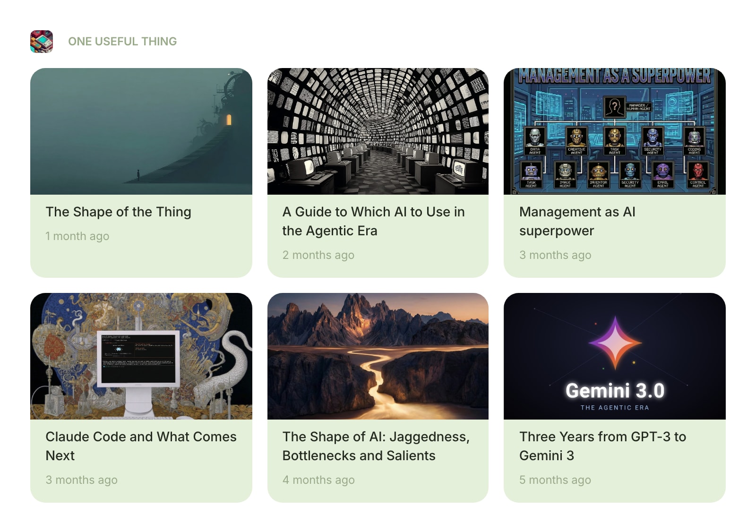756x532 pixels.
Task: Open the foggy staircase thumbnail image
Action: coord(141,131)
